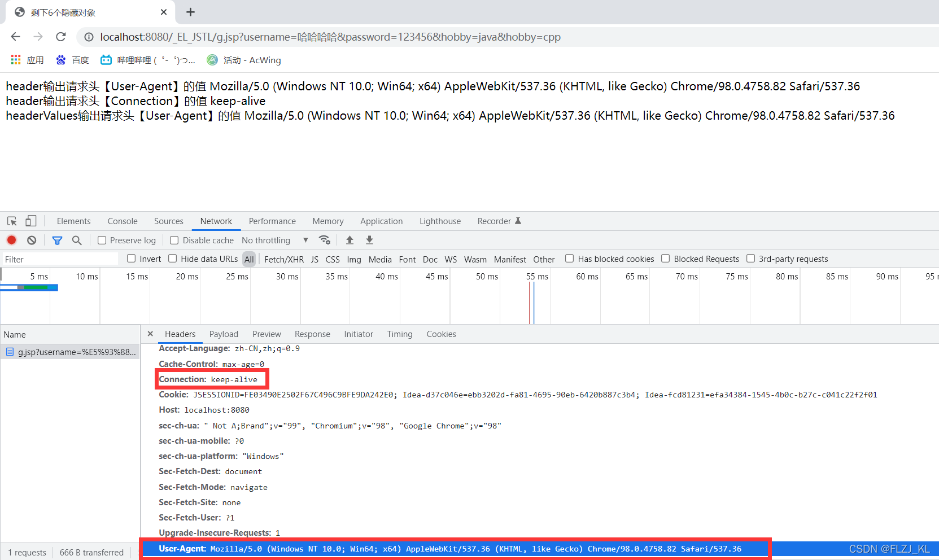
Task: Filter requests by Manifest
Action: (510, 259)
